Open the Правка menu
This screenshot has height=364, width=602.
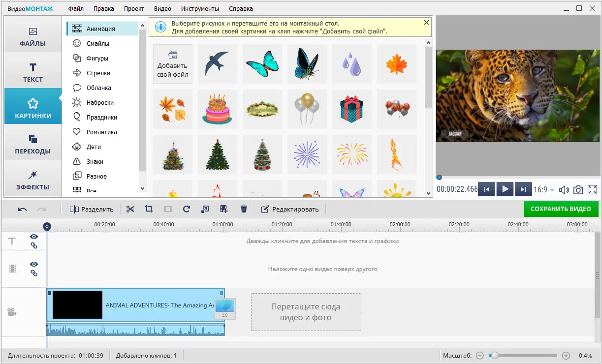click(104, 8)
